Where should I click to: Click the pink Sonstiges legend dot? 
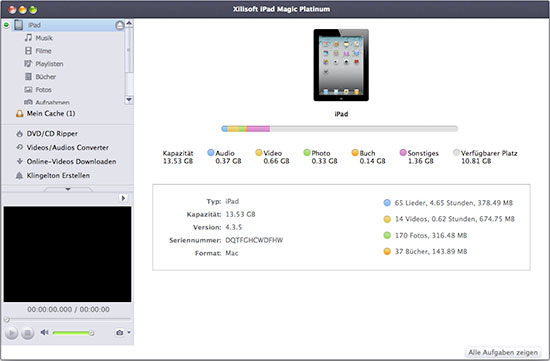click(x=403, y=152)
